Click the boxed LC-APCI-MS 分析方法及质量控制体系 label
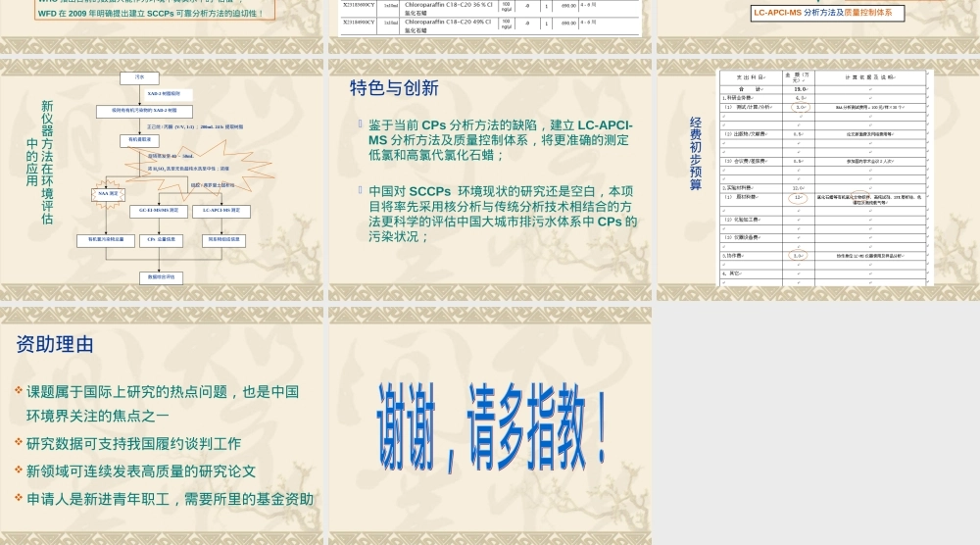 [827, 13]
